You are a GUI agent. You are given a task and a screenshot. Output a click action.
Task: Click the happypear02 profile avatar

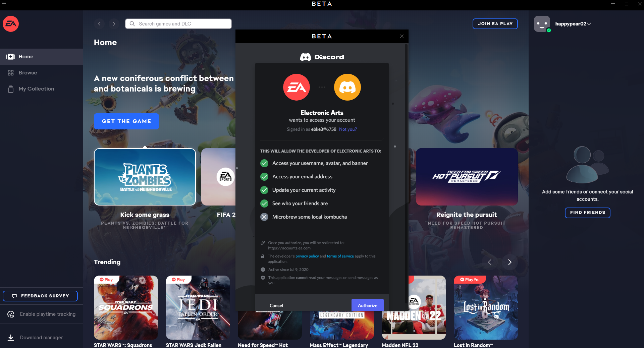click(542, 24)
